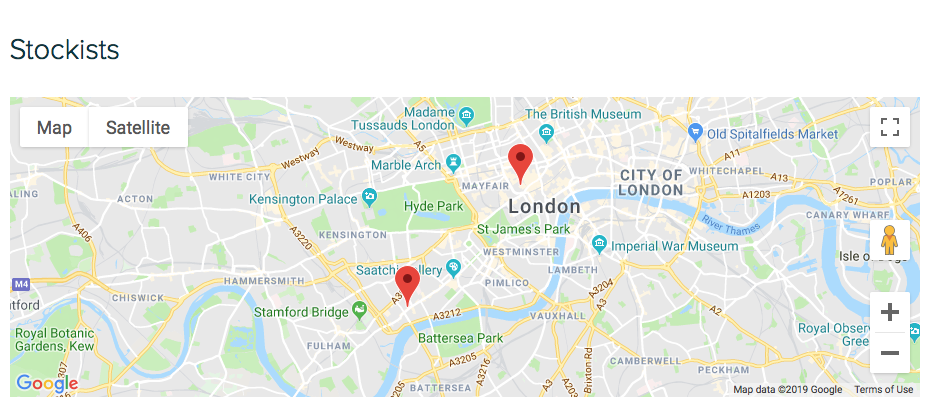Switch to Satellite view

(x=138, y=128)
